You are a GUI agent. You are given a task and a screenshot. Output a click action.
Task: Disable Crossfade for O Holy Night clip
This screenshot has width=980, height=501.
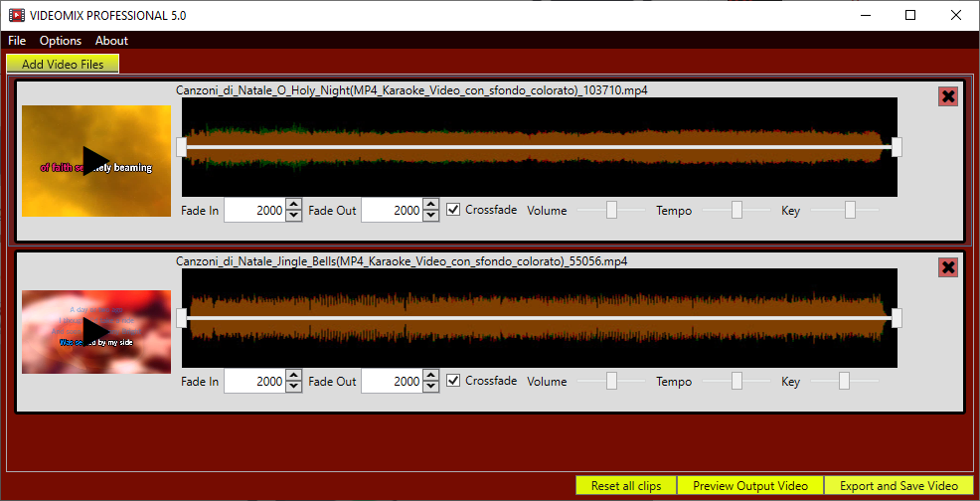tap(454, 210)
